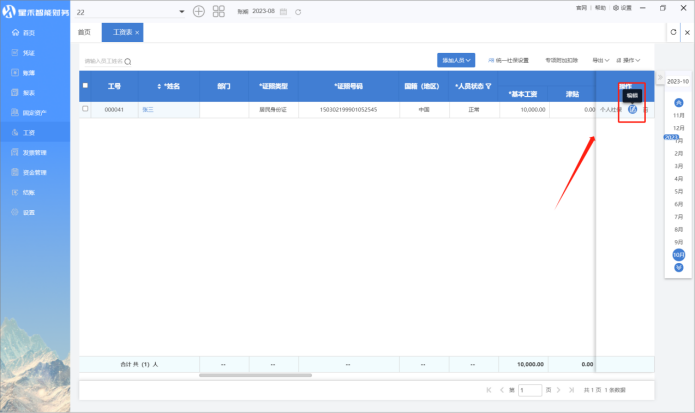
Task: Click the 统一社保设置 button
Action: point(509,60)
